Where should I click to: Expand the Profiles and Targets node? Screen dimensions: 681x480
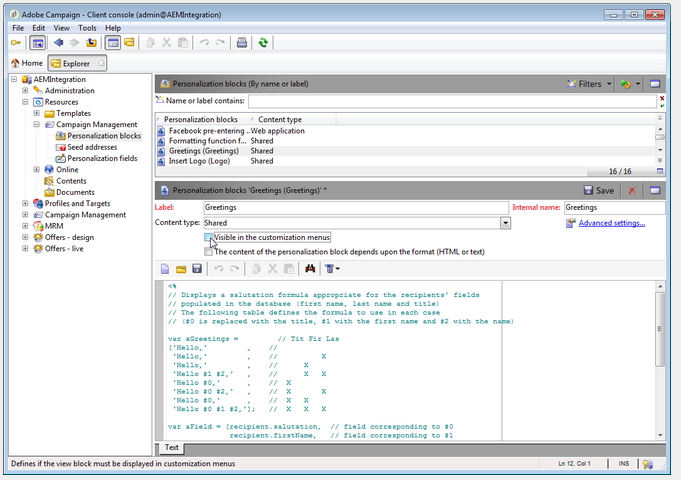click(26, 203)
